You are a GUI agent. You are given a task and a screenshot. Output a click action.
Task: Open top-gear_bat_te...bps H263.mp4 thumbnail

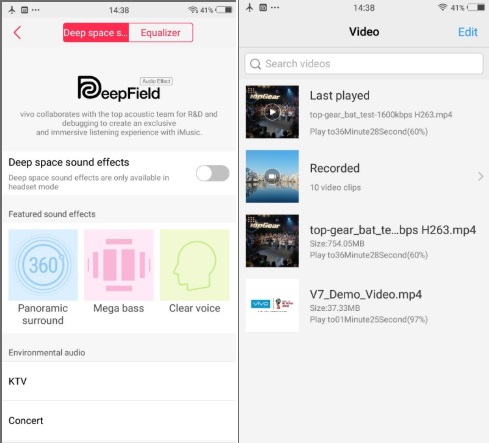272,241
